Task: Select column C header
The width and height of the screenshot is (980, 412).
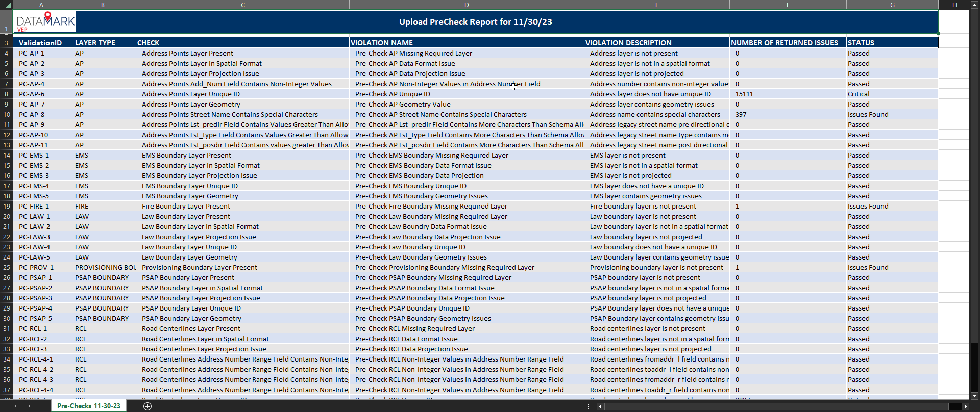Action: coord(242,5)
